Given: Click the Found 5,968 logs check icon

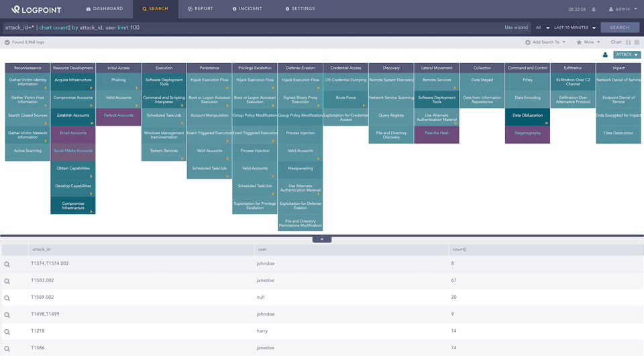Looking at the screenshot, I should [7, 42].
